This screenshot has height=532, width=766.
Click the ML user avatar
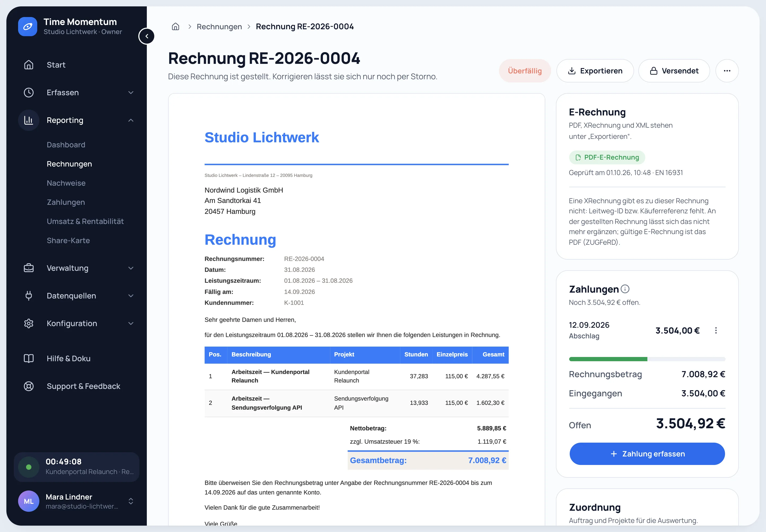point(29,501)
